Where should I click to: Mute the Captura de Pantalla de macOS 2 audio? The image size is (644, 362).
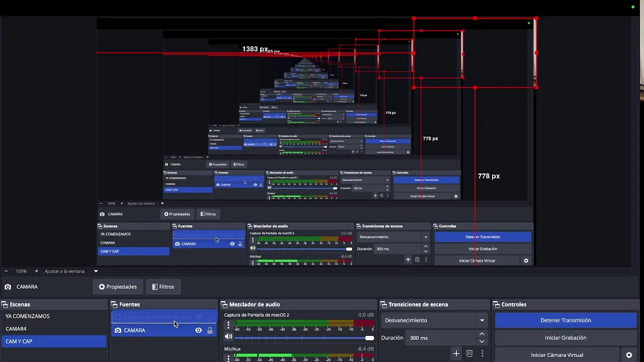228,337
